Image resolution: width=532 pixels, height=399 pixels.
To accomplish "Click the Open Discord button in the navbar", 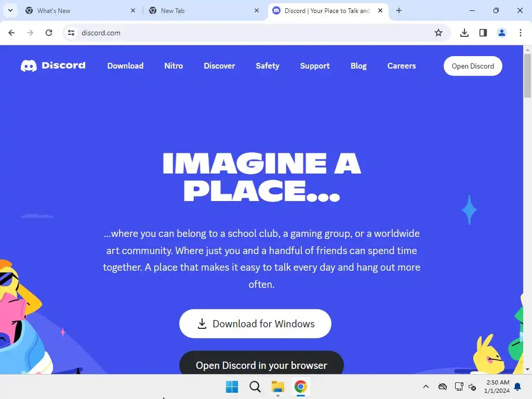I will coord(473,66).
